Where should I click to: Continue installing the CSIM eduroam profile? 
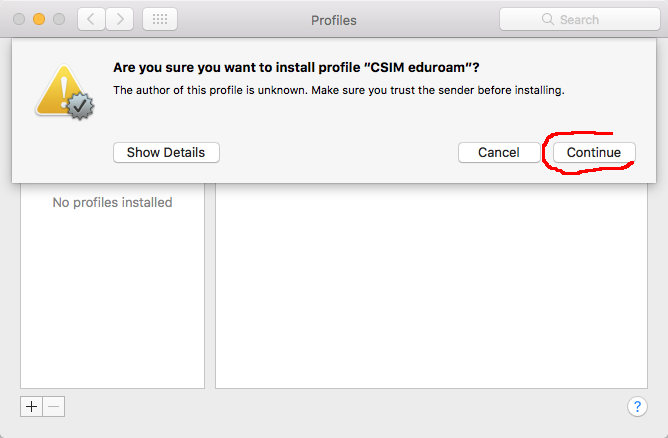coord(594,153)
